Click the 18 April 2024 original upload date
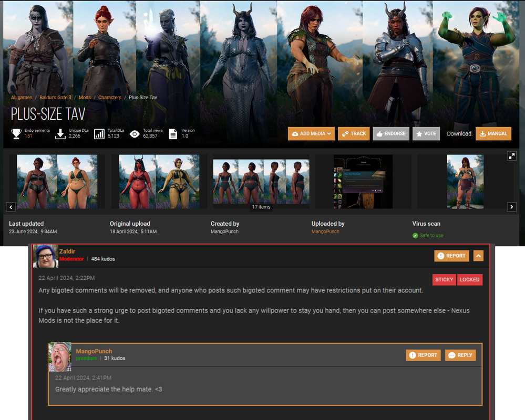 tap(133, 232)
